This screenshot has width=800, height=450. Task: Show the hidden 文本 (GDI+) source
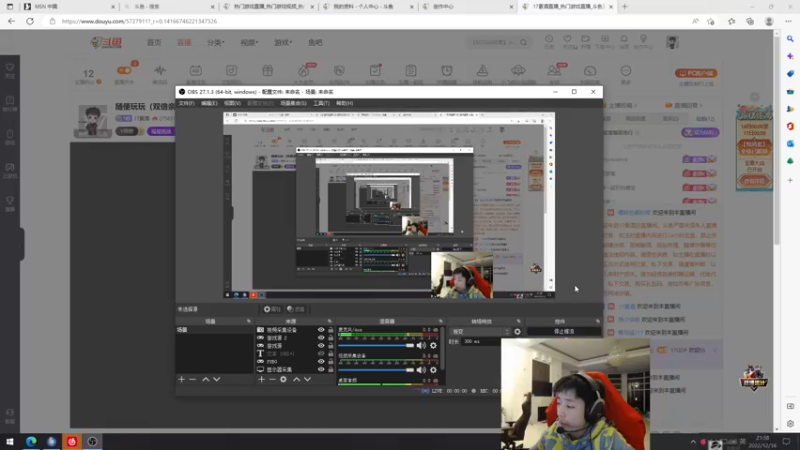coord(321,354)
